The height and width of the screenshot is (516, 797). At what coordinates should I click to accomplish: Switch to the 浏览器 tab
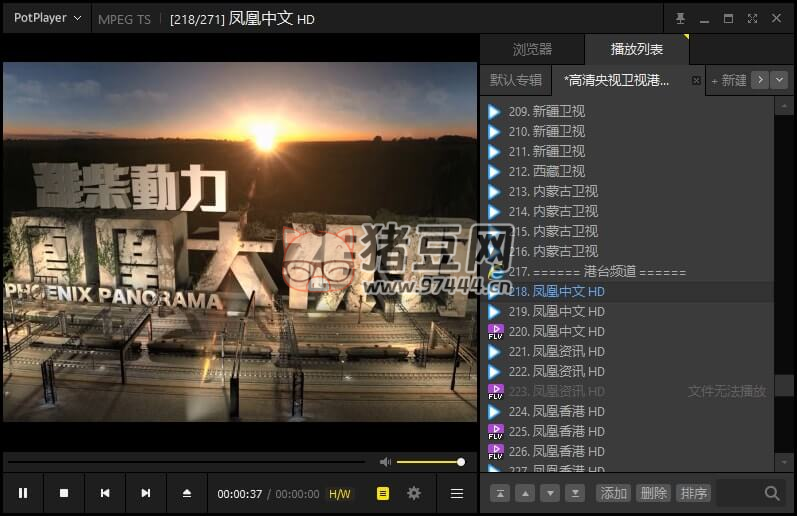tap(532, 49)
